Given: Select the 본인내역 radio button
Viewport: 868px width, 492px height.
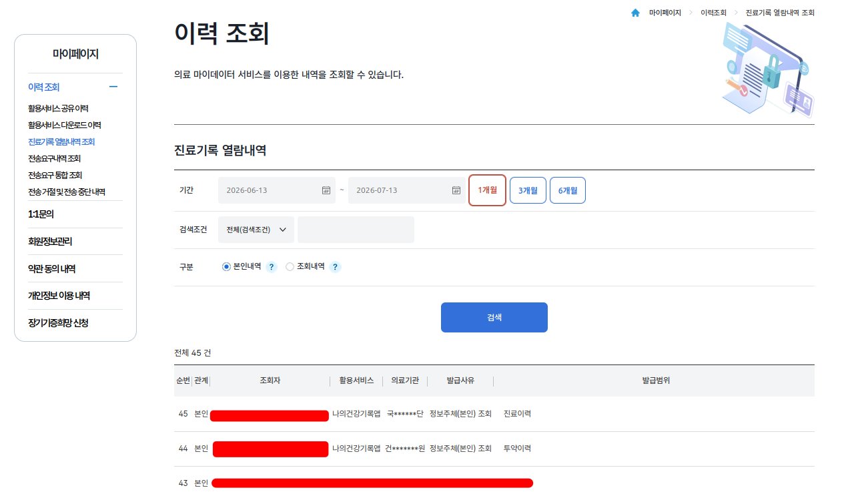Looking at the screenshot, I should [x=226, y=266].
